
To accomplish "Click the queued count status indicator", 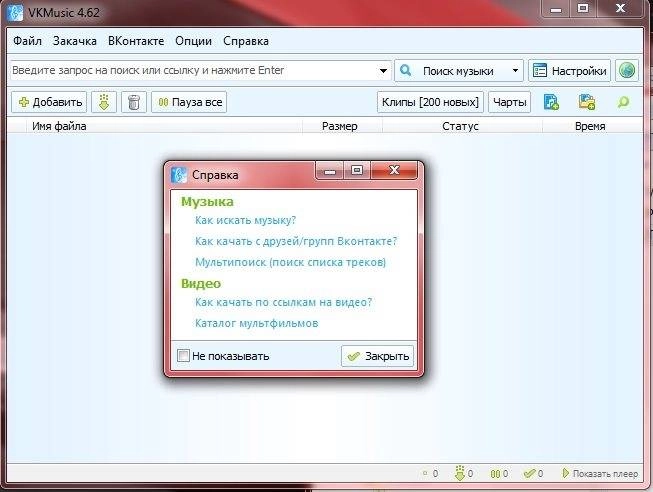I will point(425,473).
